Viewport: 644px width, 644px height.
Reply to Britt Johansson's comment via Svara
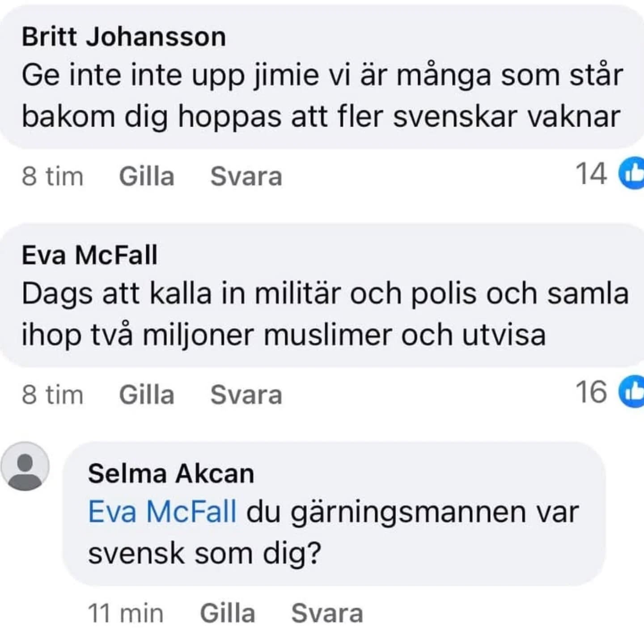click(246, 176)
